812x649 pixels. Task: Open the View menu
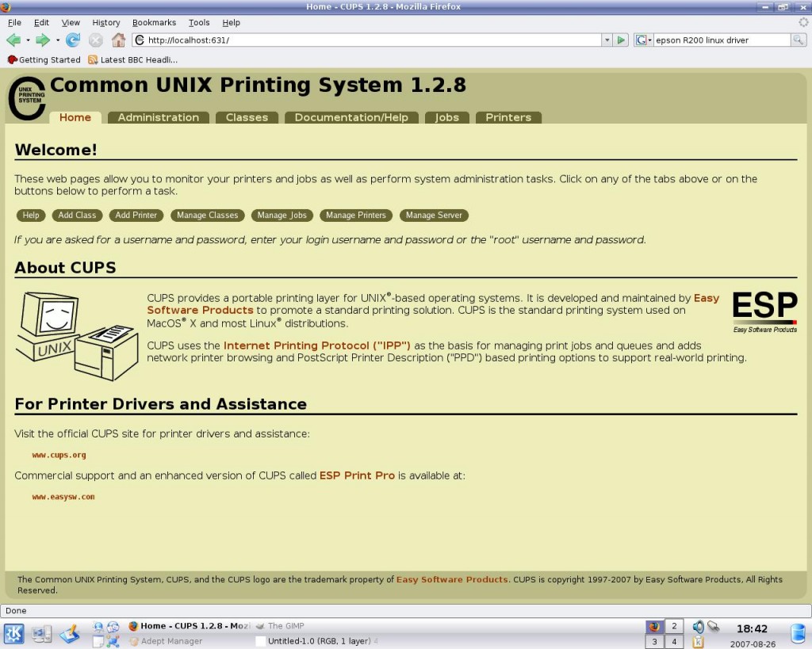click(x=71, y=22)
